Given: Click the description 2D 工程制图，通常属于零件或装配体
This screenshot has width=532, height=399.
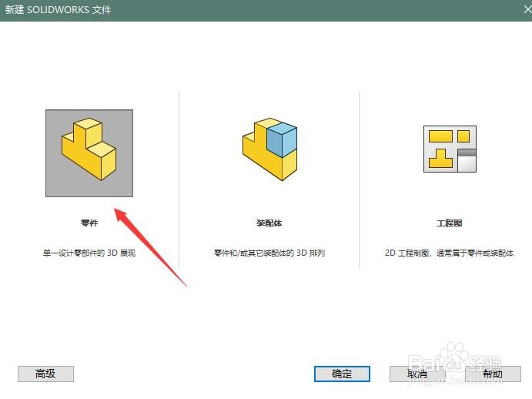Looking at the screenshot, I should (x=449, y=253).
